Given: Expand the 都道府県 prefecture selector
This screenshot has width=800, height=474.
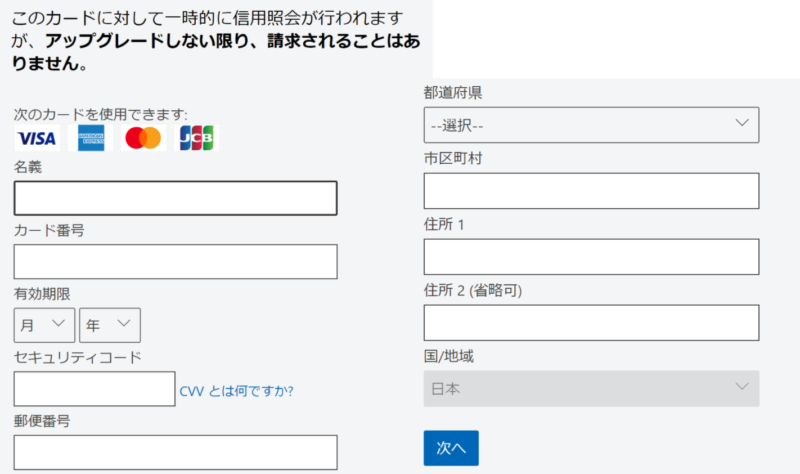Looking at the screenshot, I should (590, 125).
